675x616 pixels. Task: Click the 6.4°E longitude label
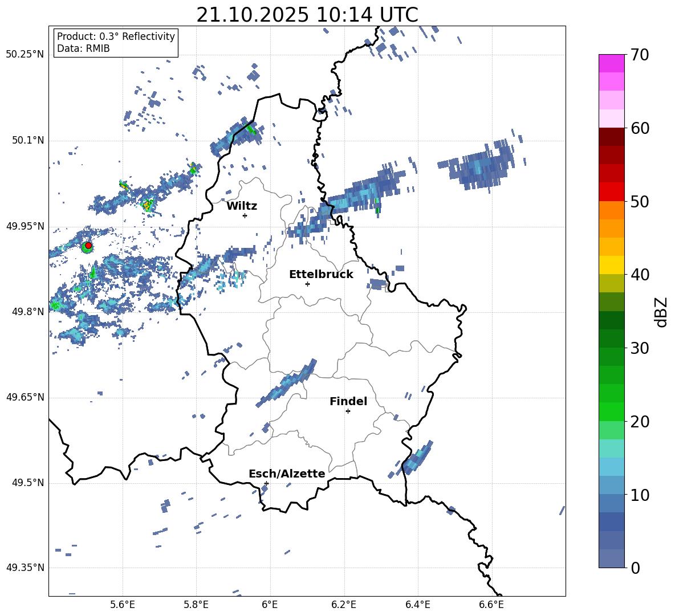point(417,605)
